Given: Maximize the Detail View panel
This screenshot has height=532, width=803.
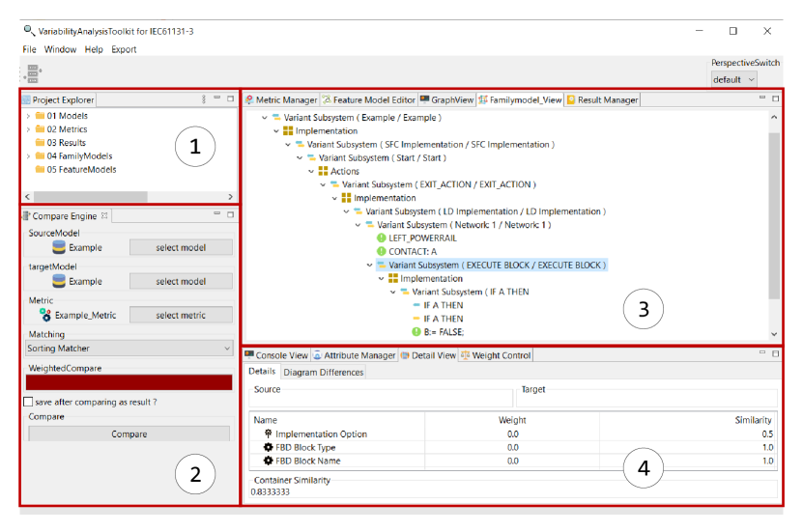Looking at the screenshot, I should coord(775,353).
